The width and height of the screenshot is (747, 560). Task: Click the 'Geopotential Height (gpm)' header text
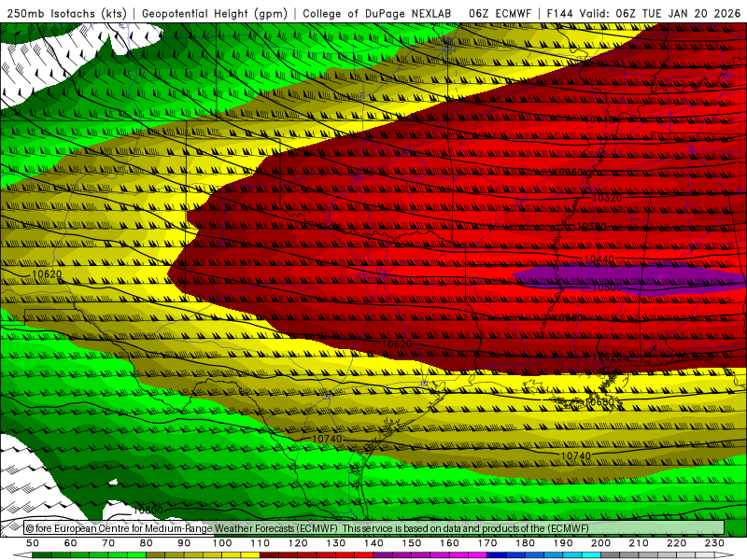click(x=215, y=13)
